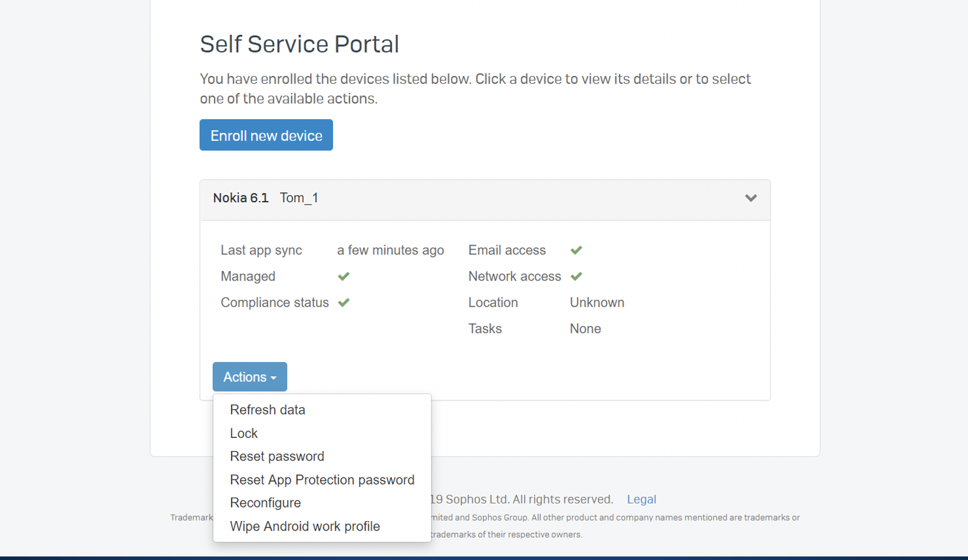Viewport: 968px width, 560px height.
Task: Click the Unknown location value
Action: tap(597, 302)
